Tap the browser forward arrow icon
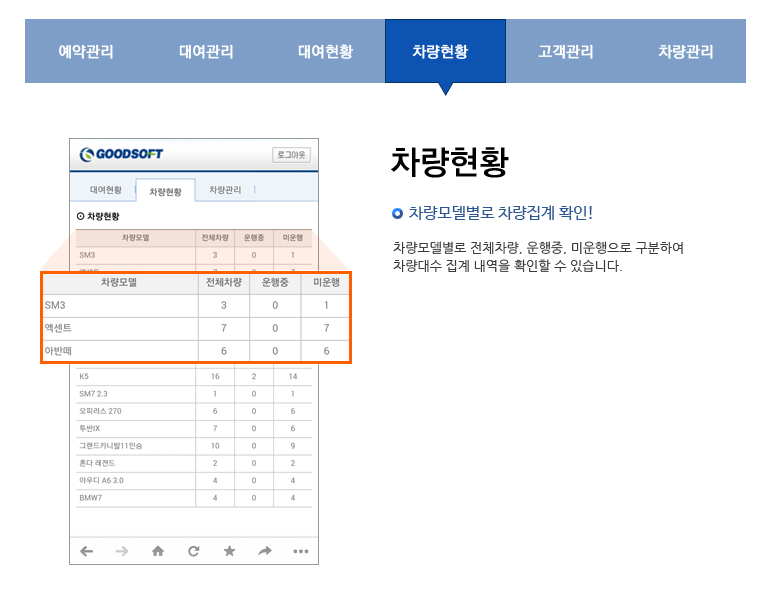The height and width of the screenshot is (600, 770). coord(122,551)
